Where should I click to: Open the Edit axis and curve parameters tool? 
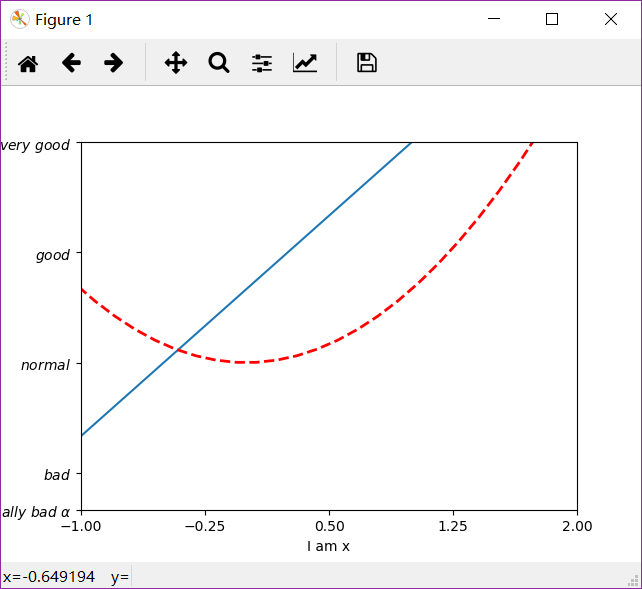pos(305,63)
